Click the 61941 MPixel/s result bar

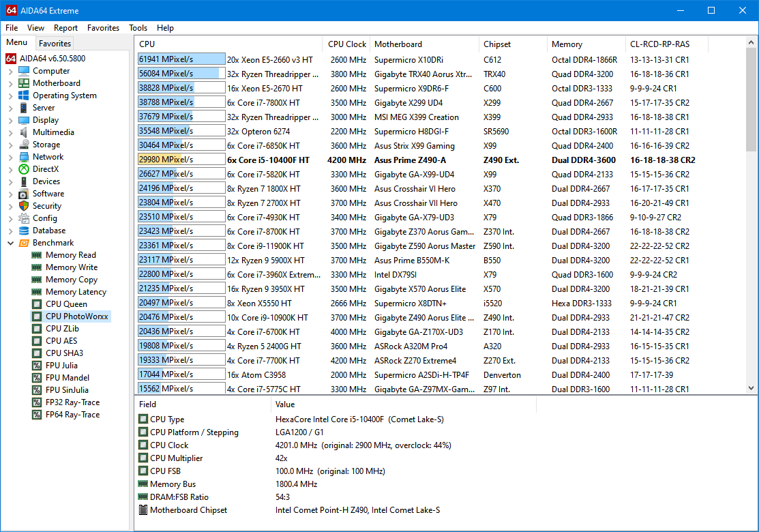181,59
